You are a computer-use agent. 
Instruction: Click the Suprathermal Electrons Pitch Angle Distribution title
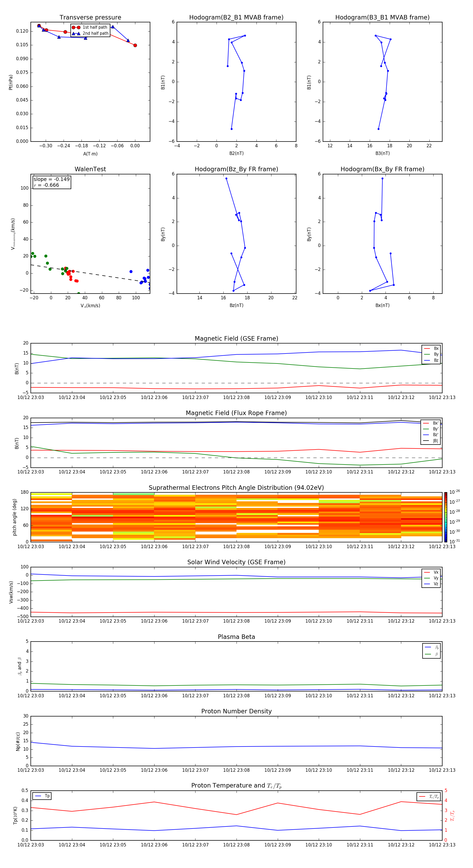236,488
